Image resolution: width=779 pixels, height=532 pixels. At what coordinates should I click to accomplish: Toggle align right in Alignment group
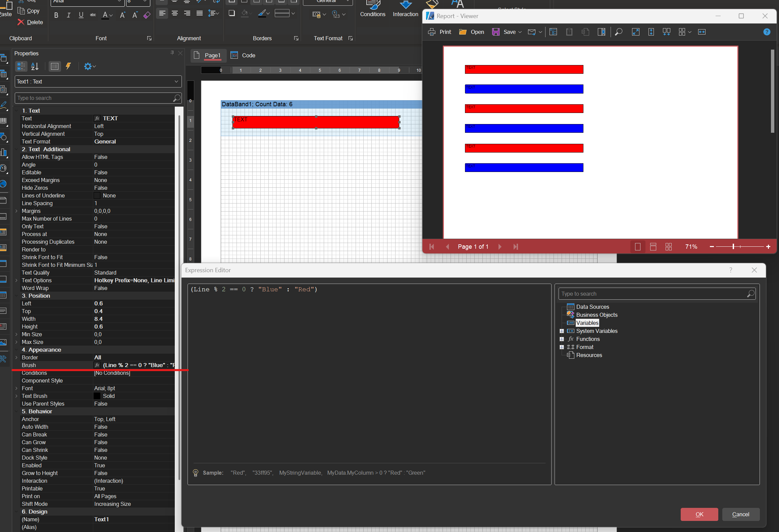(187, 13)
